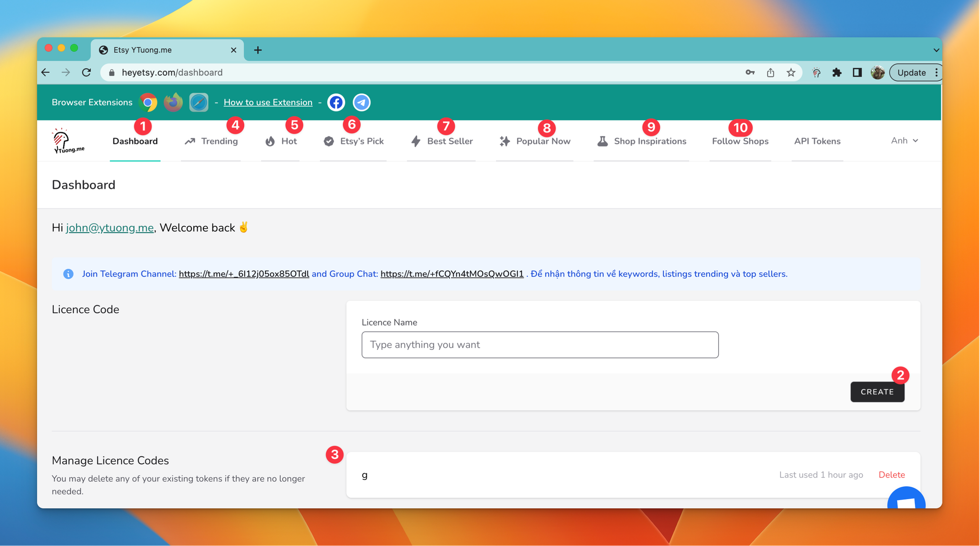Screen dimensions: 980x546
Task: Click Delete for licence g
Action: click(891, 475)
